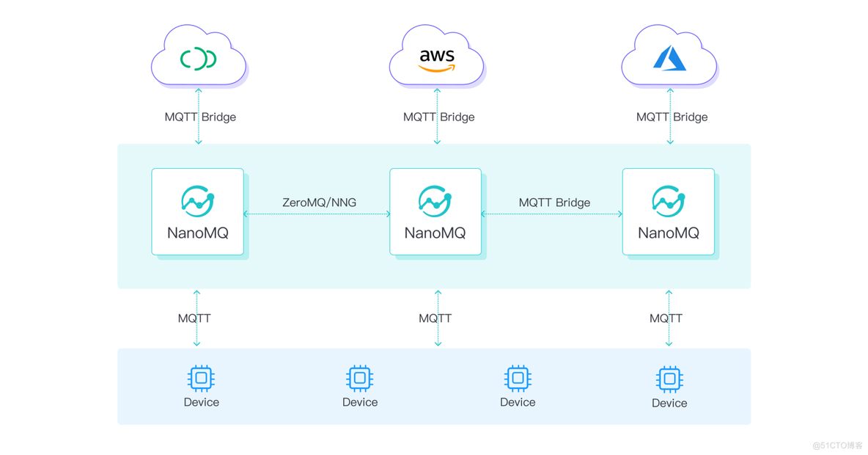Screen dimensions: 868x455
Task: Click "MQTT Bridge" label under AWS cloud
Action: pos(439,117)
